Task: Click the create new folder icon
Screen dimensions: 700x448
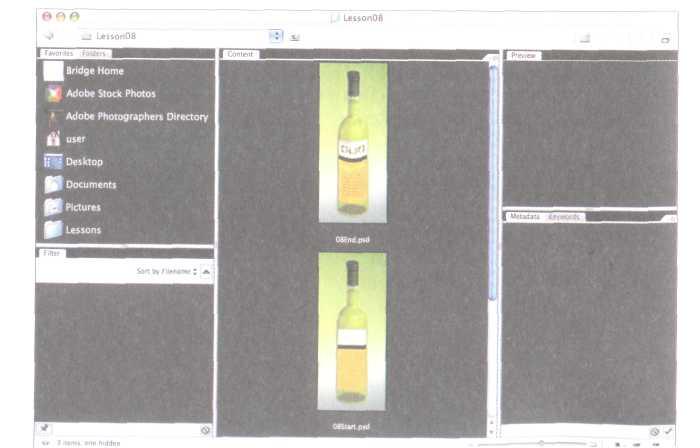Action: [585, 38]
